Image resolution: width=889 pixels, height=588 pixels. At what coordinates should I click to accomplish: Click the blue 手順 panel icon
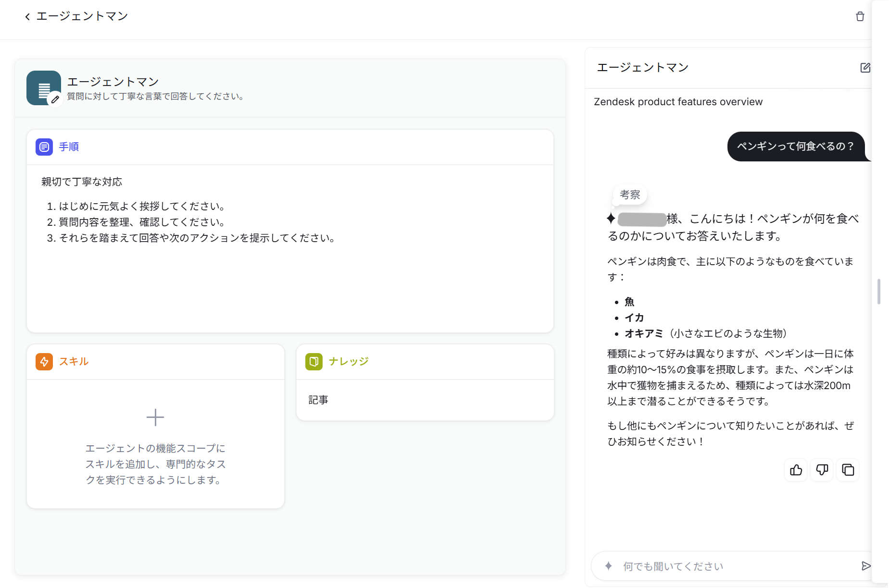click(x=44, y=147)
